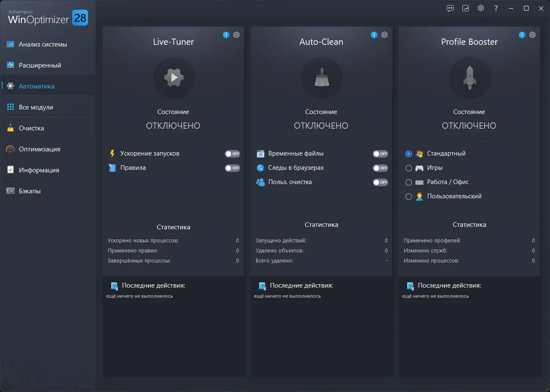The image size is (550, 392).
Task: Click the Profile Booster card title
Action: coord(470,42)
